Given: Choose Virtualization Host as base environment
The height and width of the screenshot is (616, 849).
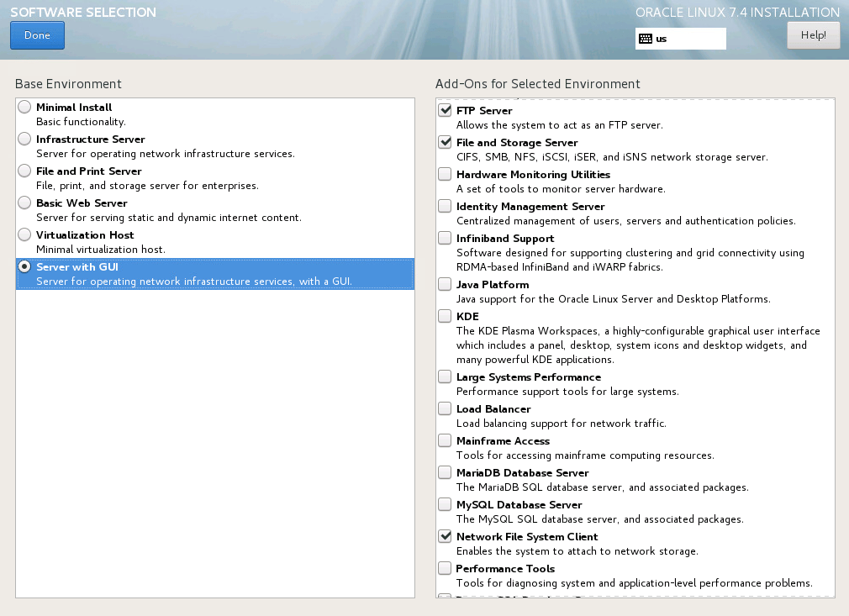Looking at the screenshot, I should tap(24, 234).
